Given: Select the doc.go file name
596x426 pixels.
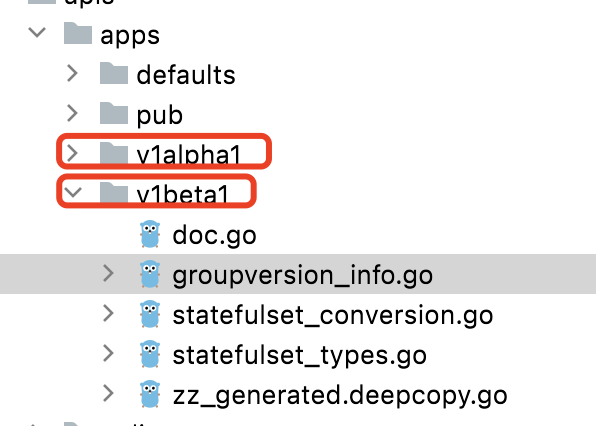Looking at the screenshot, I should (214, 236).
